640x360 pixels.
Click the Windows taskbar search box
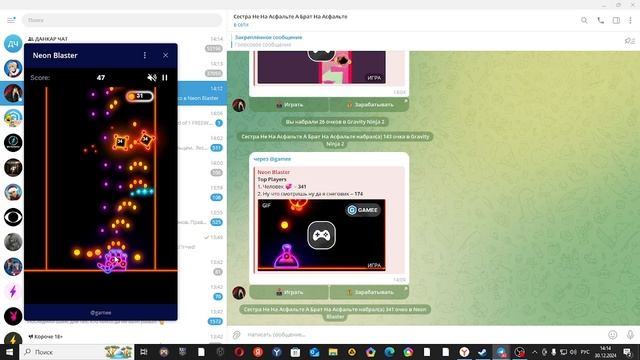click(77, 352)
